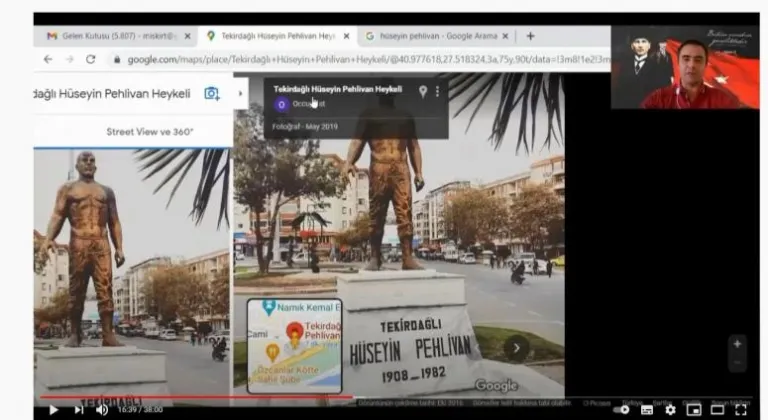Open the three-dot menu on photo card
768x420 pixels.
pos(437,91)
